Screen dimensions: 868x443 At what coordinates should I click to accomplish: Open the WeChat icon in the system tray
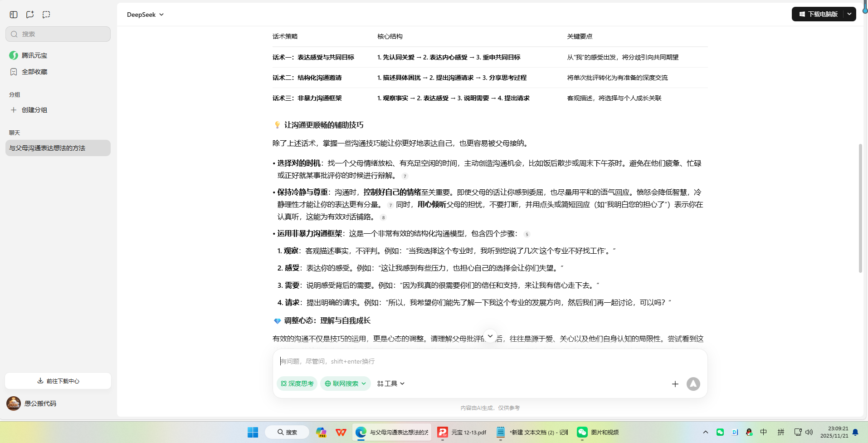[x=720, y=432]
